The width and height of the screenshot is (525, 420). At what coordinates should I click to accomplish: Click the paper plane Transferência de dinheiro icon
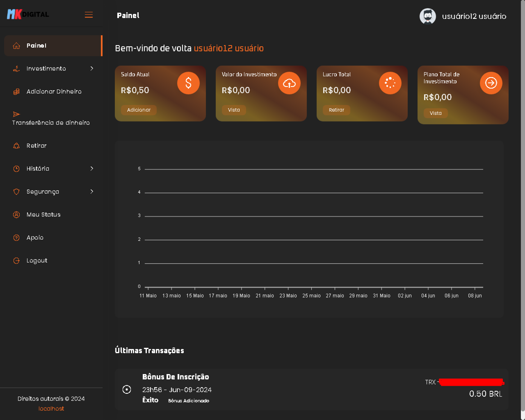tap(16, 114)
